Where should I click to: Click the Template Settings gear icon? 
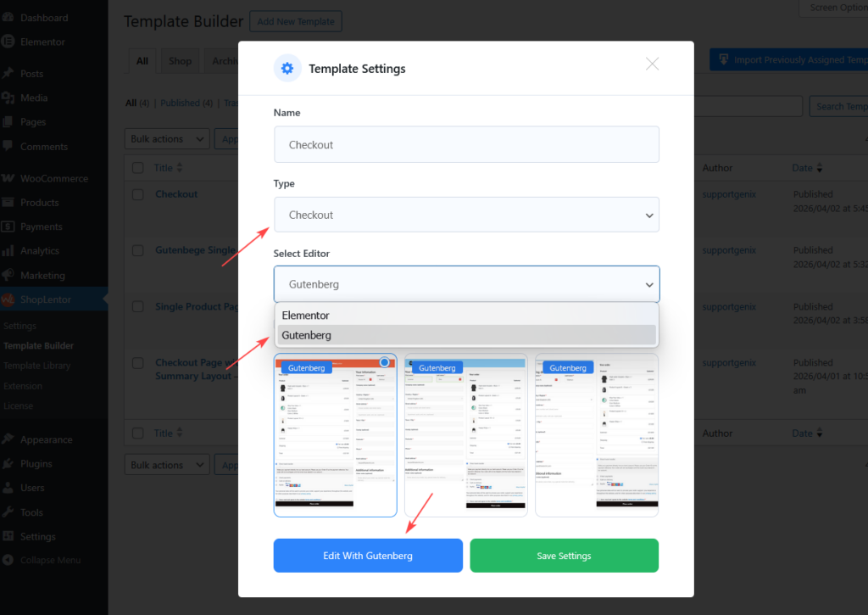tap(287, 69)
